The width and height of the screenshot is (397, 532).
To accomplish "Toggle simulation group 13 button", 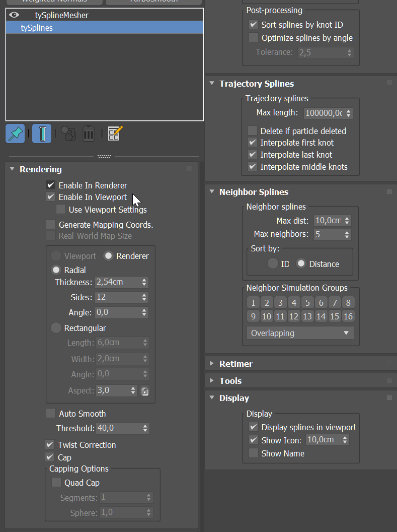I will pos(307,316).
